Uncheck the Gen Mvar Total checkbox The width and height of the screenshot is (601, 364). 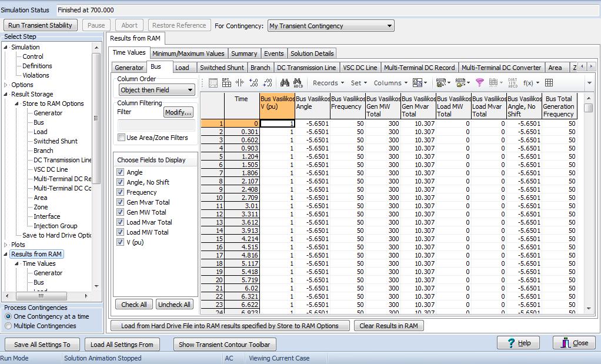tap(121, 202)
